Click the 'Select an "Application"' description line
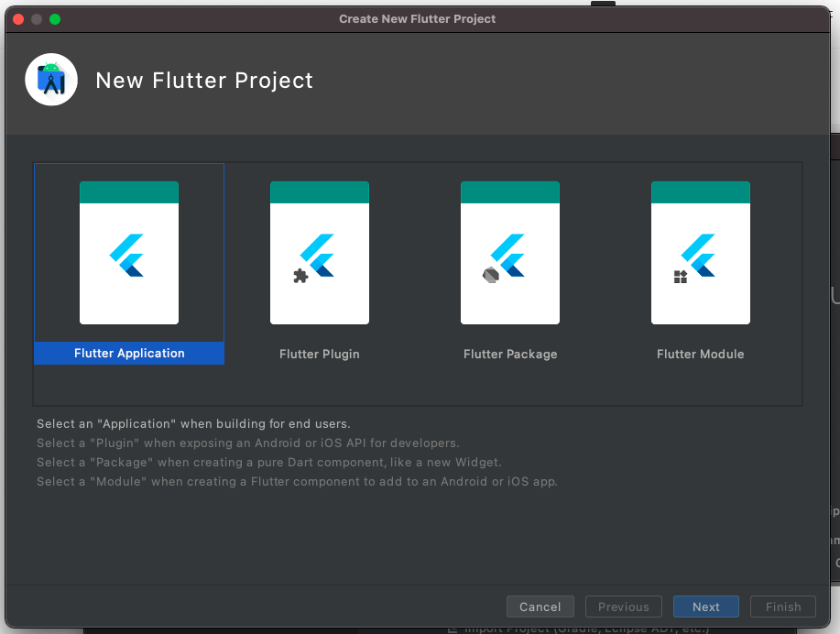 click(193, 424)
